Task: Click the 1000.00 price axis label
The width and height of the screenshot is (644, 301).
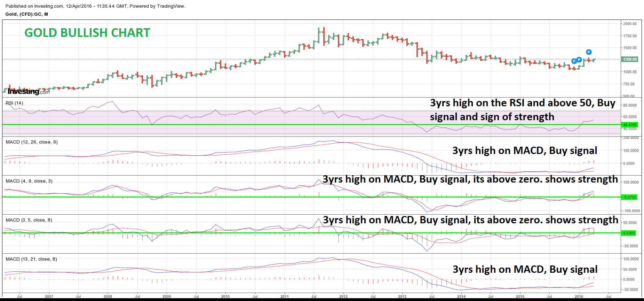Action: point(630,72)
